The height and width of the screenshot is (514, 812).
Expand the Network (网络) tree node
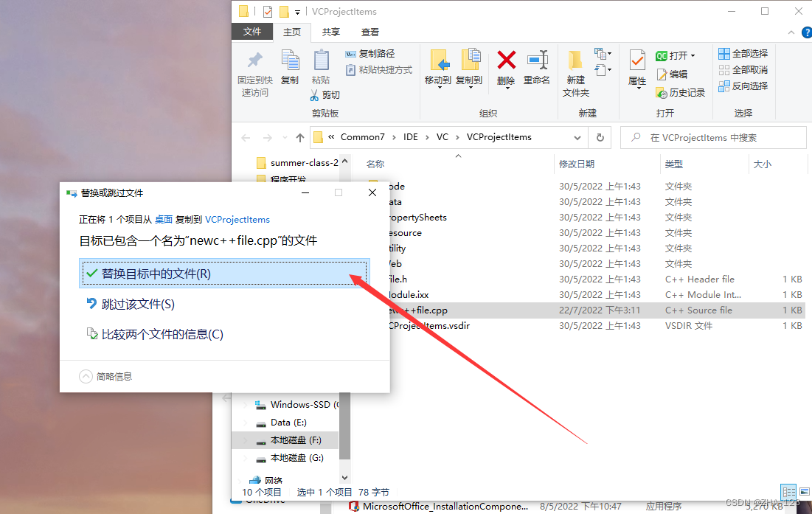click(240, 480)
